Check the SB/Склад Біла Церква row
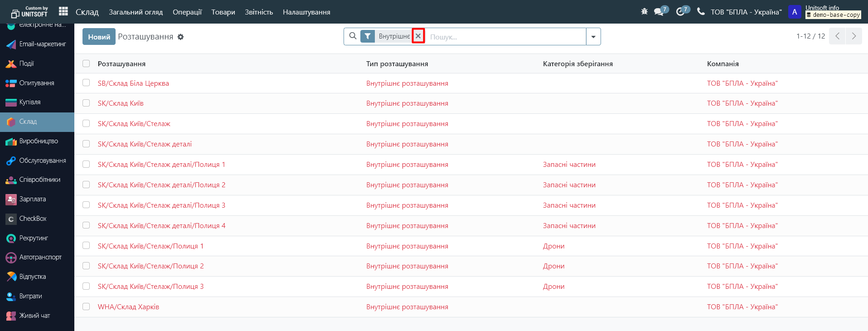Viewport: 868px width, 331px height. [86, 83]
